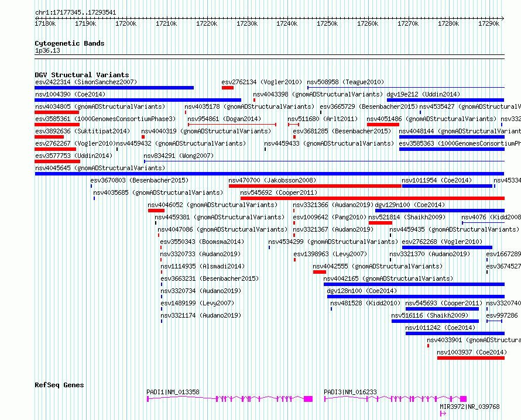
Task: Select the esv3670803 (Besenbacher2015) label
Action: coord(139,180)
